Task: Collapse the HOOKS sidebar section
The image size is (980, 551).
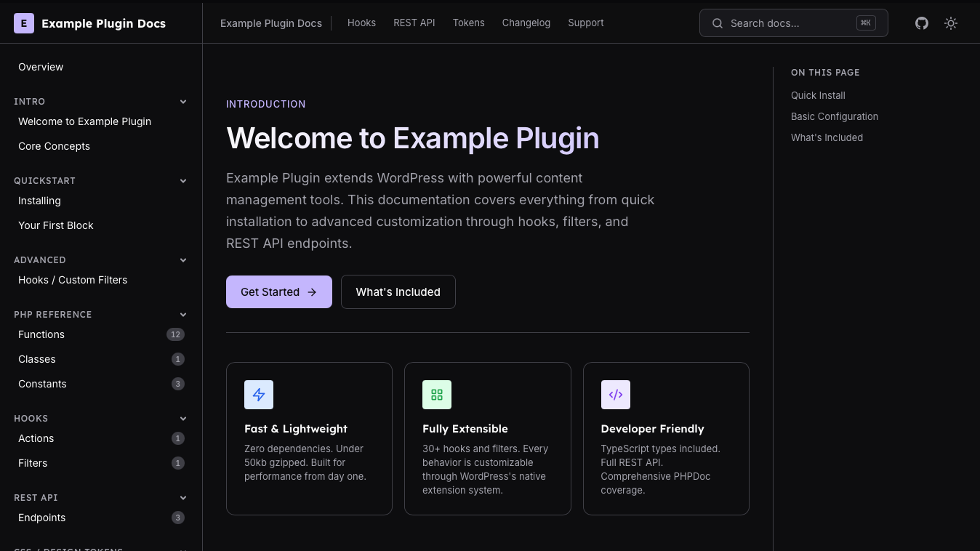Action: [183, 419]
